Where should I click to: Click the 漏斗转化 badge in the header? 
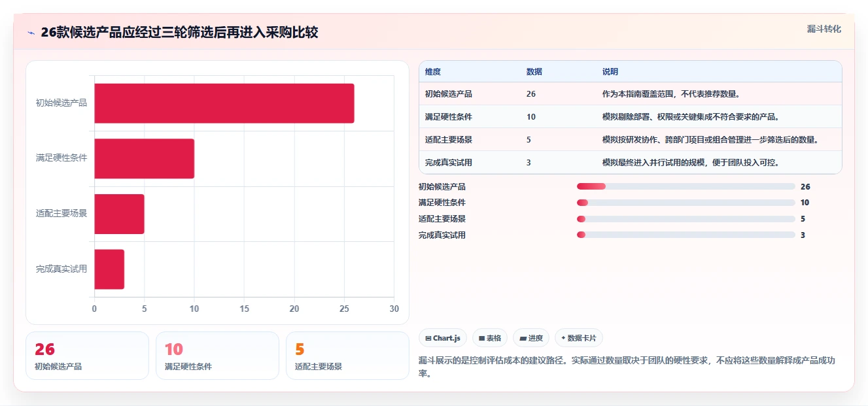[824, 29]
